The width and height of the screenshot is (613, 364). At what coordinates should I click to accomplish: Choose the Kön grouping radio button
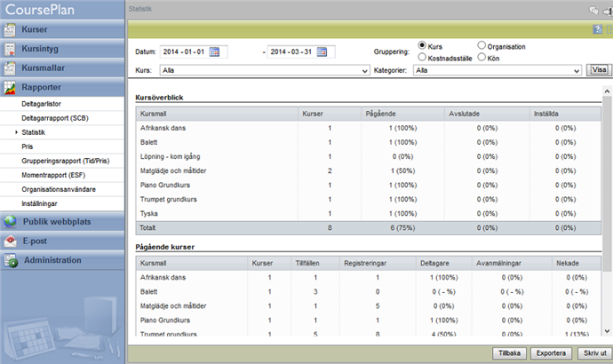coord(482,57)
